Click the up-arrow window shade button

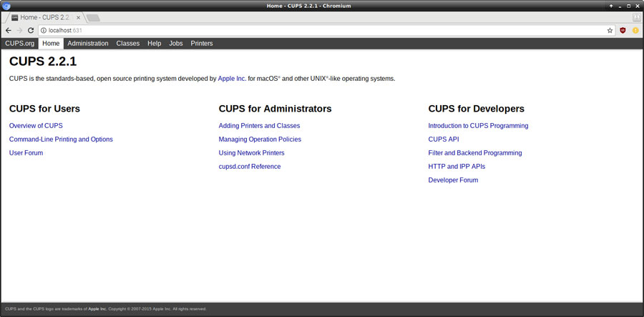click(611, 6)
